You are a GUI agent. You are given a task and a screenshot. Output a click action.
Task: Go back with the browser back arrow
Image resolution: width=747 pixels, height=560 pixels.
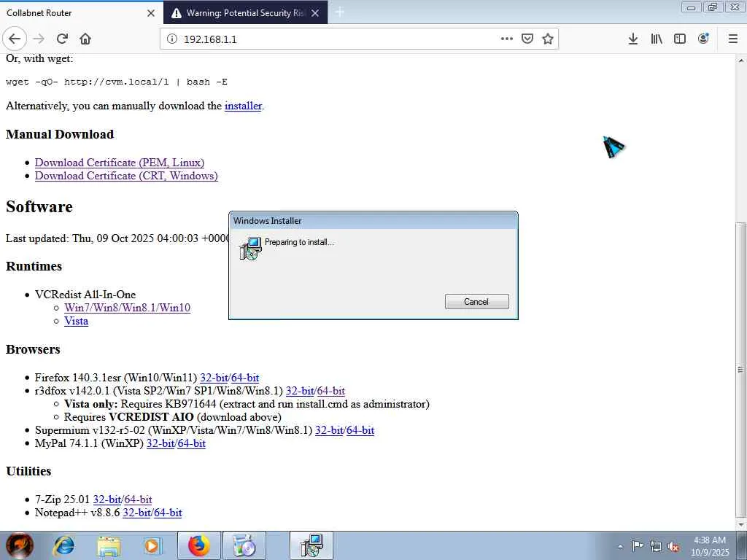tap(15, 39)
